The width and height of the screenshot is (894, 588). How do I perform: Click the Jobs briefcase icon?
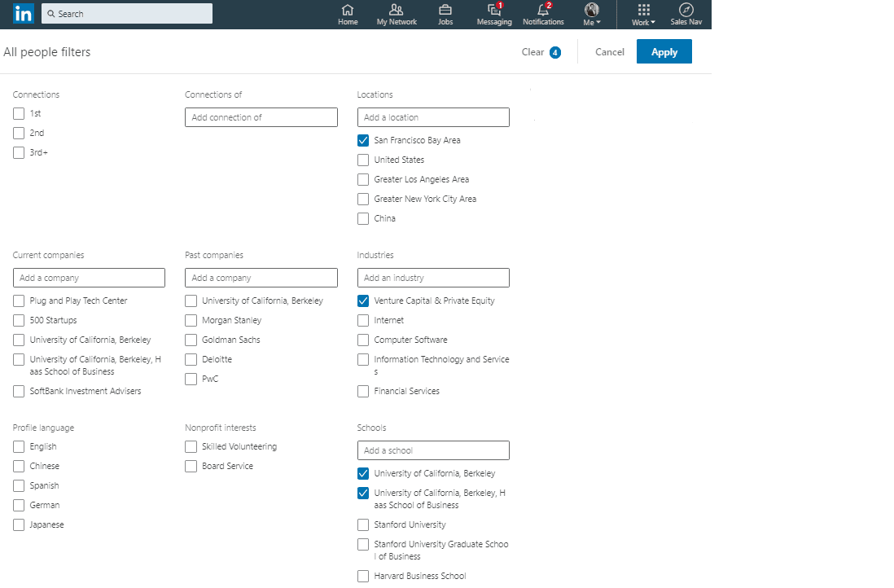[x=445, y=11]
